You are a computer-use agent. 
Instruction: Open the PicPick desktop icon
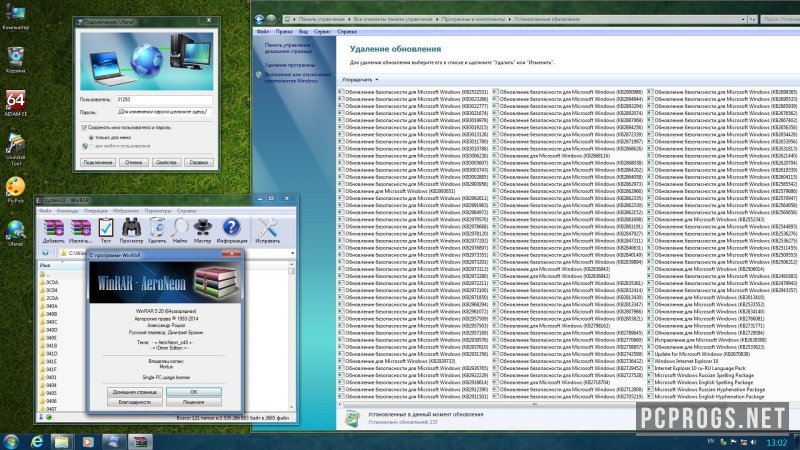pyautogui.click(x=15, y=187)
